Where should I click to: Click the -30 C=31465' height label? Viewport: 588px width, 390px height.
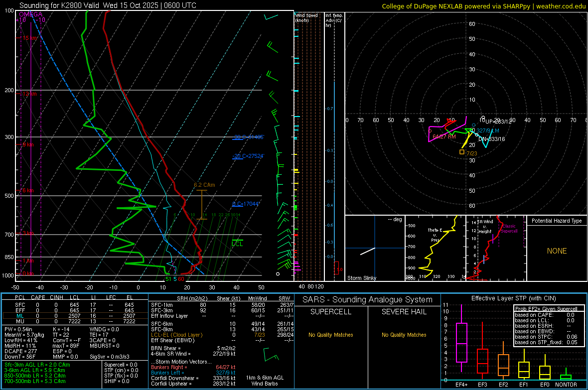248,137
